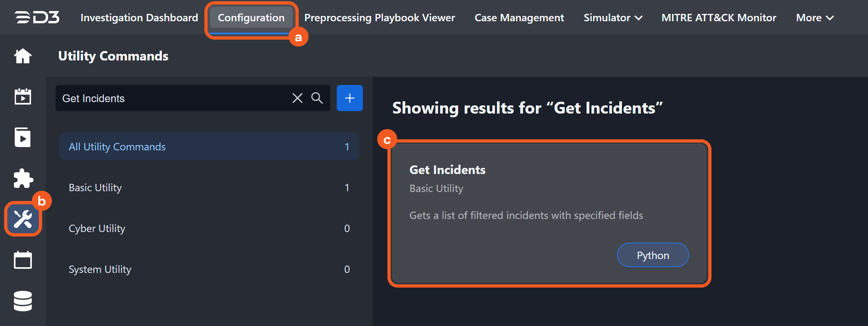Click the Python tag button

click(x=653, y=255)
